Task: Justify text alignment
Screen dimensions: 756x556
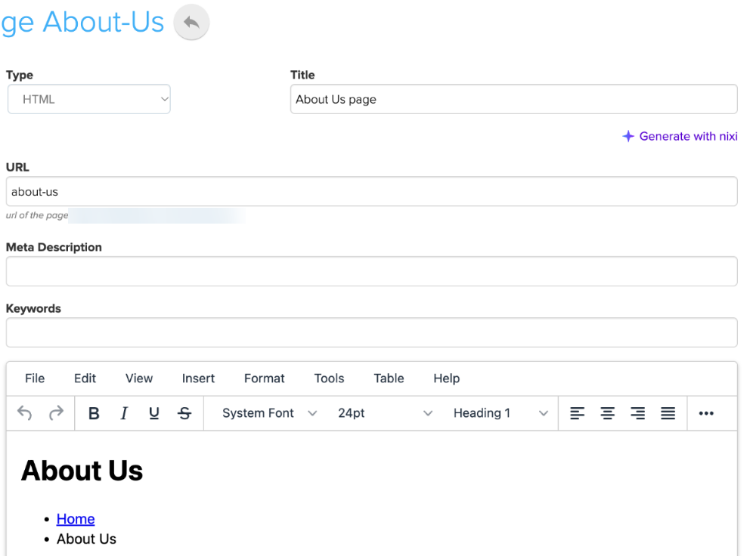Action: 668,413
